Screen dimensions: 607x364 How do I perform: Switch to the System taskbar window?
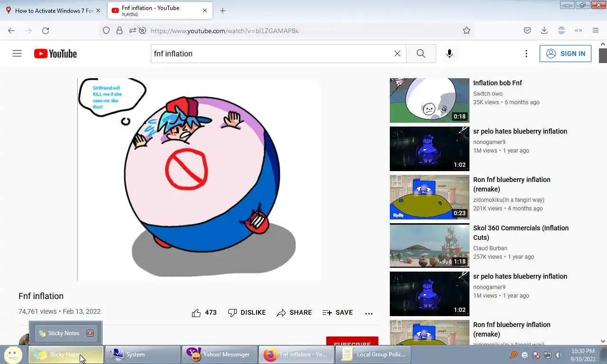pos(143,355)
